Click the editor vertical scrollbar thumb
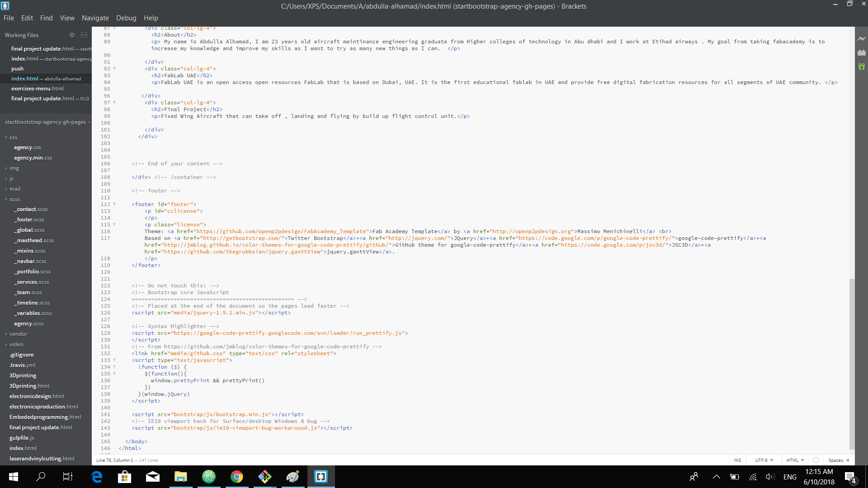This screenshot has height=488, width=868. coord(852,364)
